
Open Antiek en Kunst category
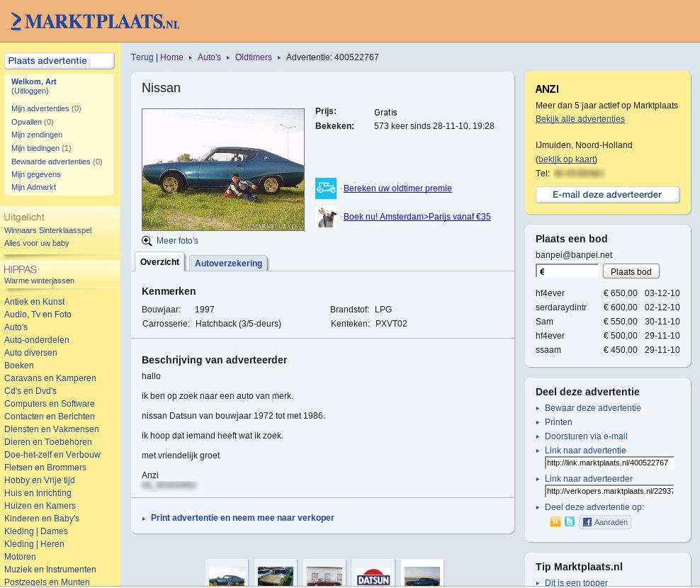(35, 302)
